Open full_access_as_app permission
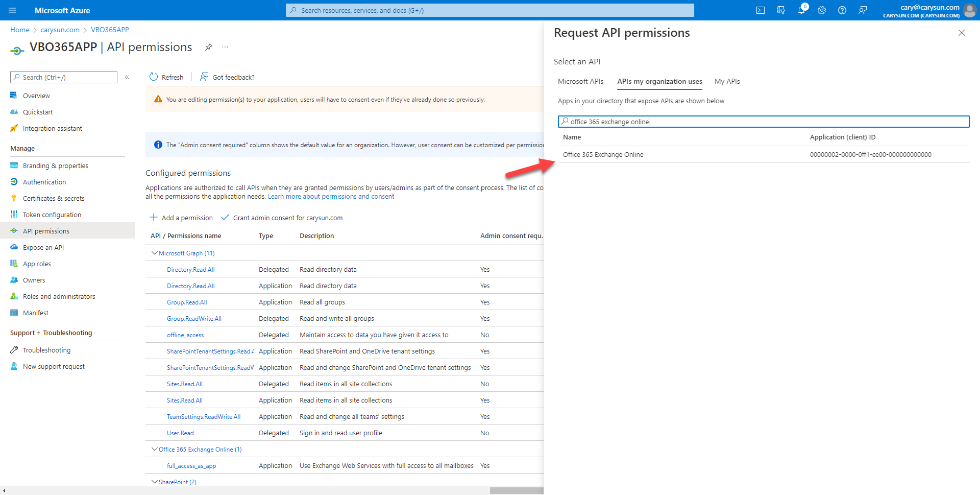This screenshot has width=980, height=495. point(191,466)
